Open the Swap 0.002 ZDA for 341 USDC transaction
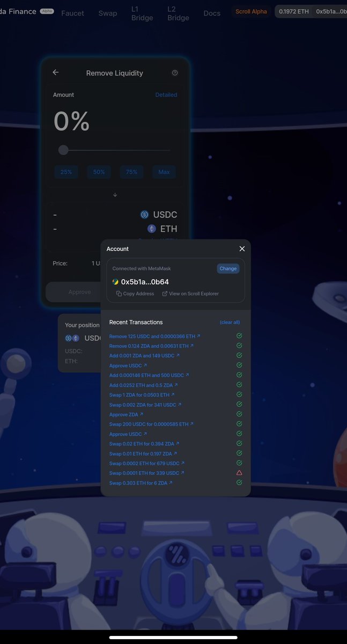This screenshot has height=644, width=347. [x=145, y=404]
